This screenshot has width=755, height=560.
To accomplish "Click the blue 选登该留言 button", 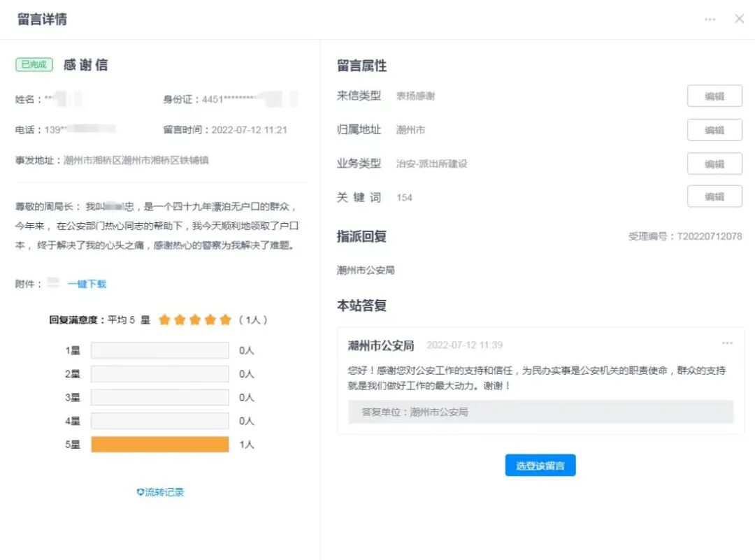I will (539, 465).
